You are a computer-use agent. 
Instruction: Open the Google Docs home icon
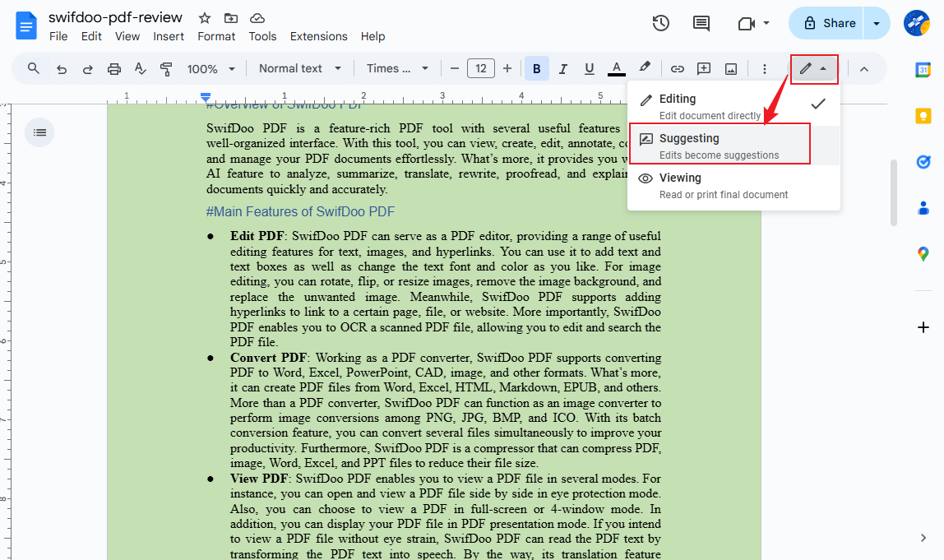25,26
